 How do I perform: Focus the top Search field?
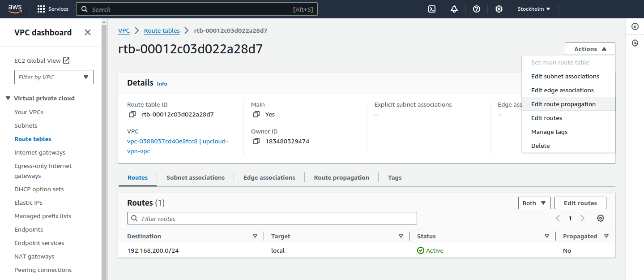[x=197, y=9]
